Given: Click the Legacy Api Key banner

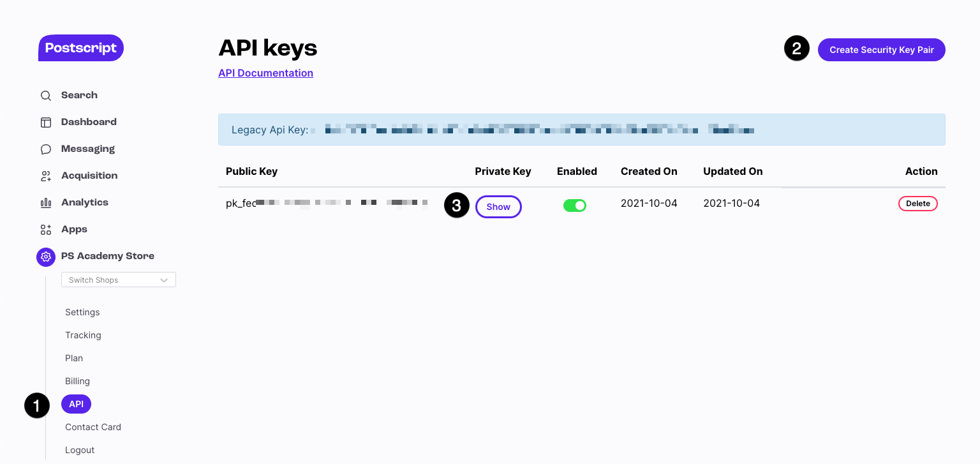Looking at the screenshot, I should coord(581,130).
